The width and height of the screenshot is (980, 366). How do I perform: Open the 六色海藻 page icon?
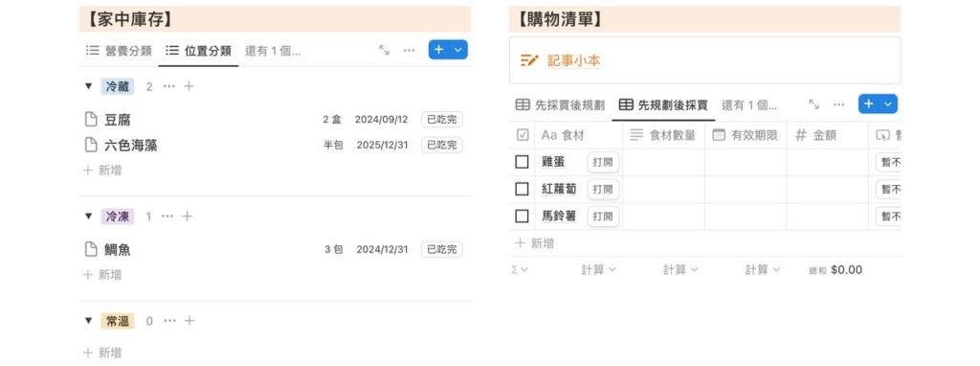click(x=91, y=145)
